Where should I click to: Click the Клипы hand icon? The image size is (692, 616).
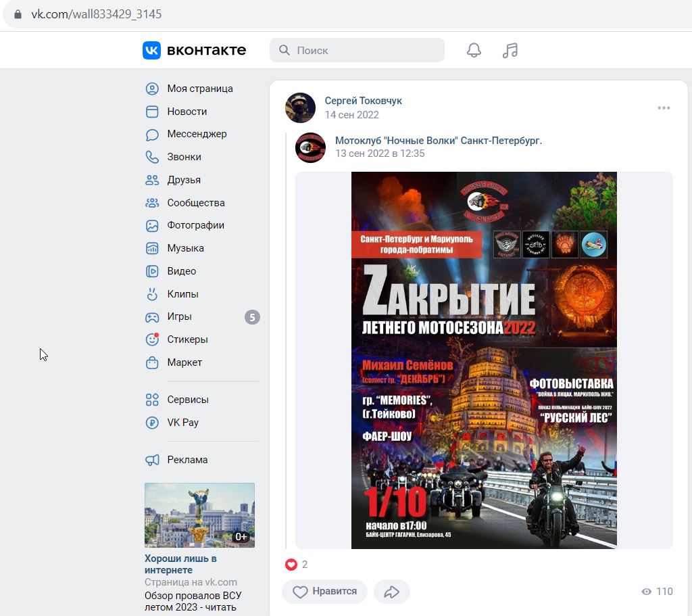(152, 294)
